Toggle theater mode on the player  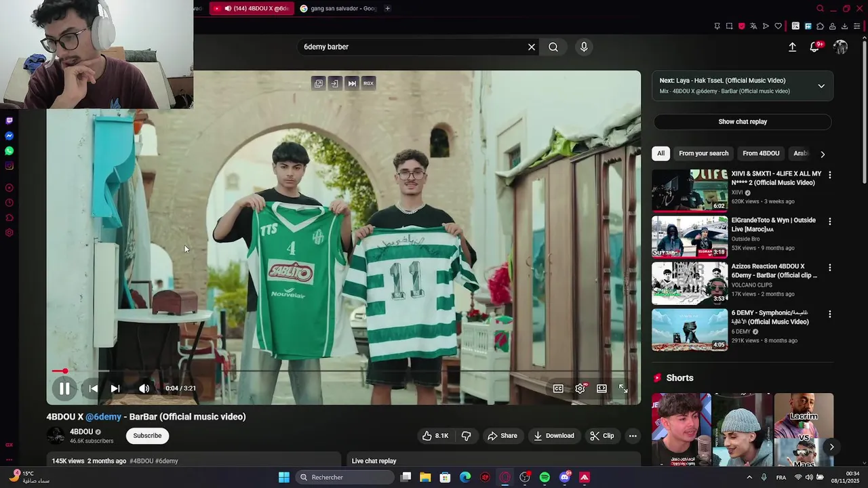coord(601,388)
